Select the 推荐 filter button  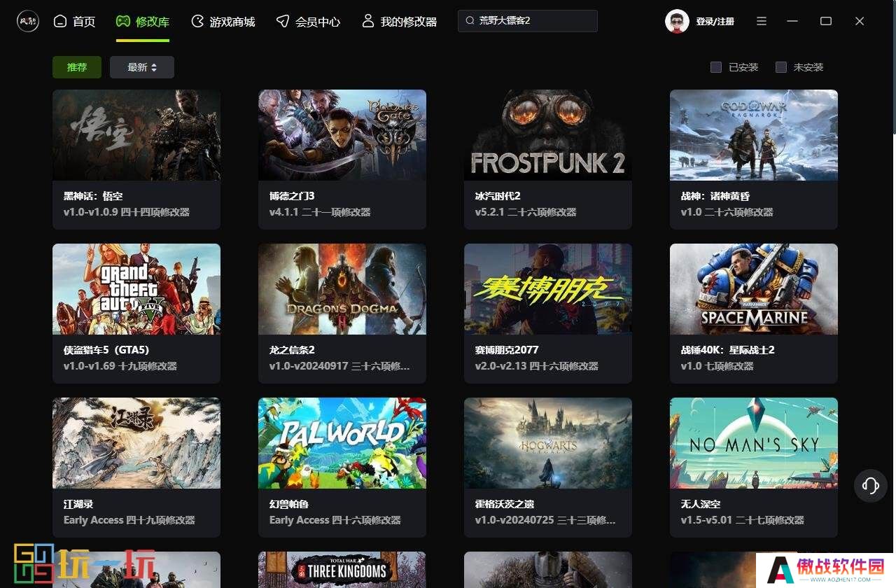click(x=77, y=67)
